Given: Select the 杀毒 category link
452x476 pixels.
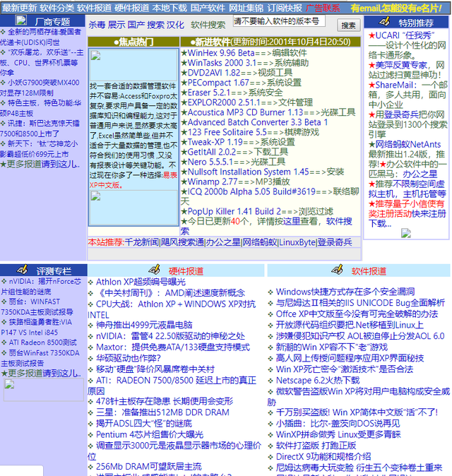Looking at the screenshot, I should (x=97, y=25).
